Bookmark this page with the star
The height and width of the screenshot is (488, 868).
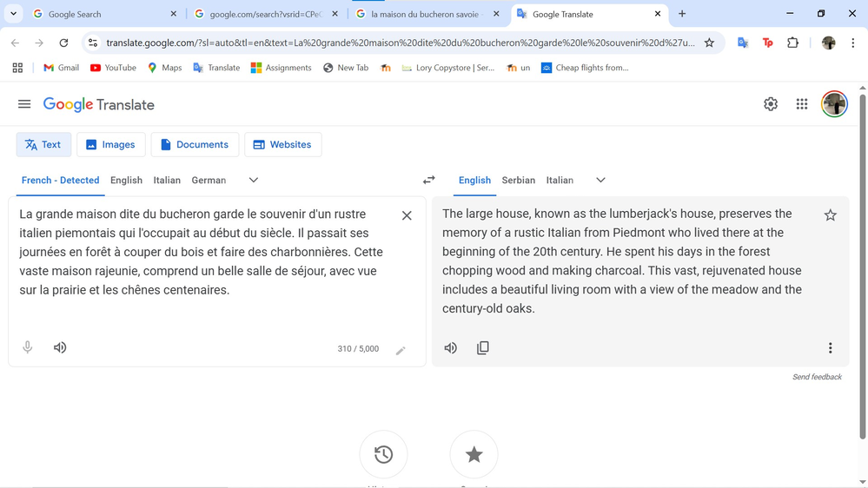pyautogui.click(x=709, y=43)
